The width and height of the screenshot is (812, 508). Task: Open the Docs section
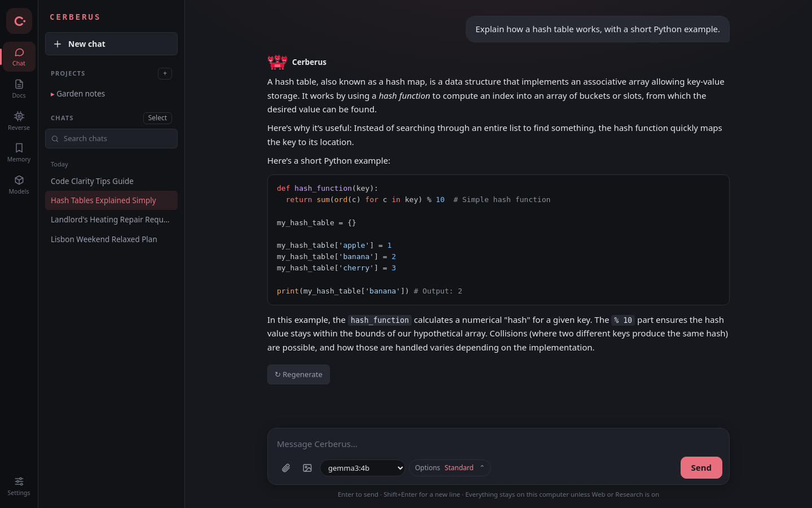pyautogui.click(x=19, y=89)
